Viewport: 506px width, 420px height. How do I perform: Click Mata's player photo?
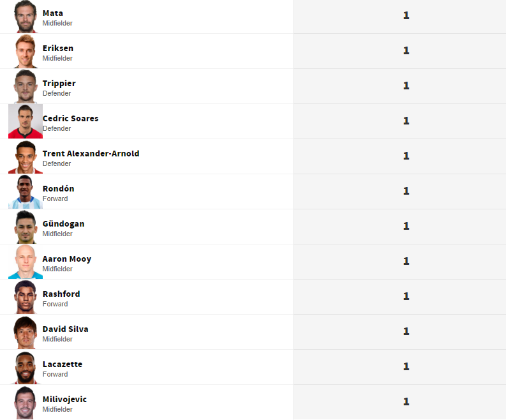click(x=26, y=17)
